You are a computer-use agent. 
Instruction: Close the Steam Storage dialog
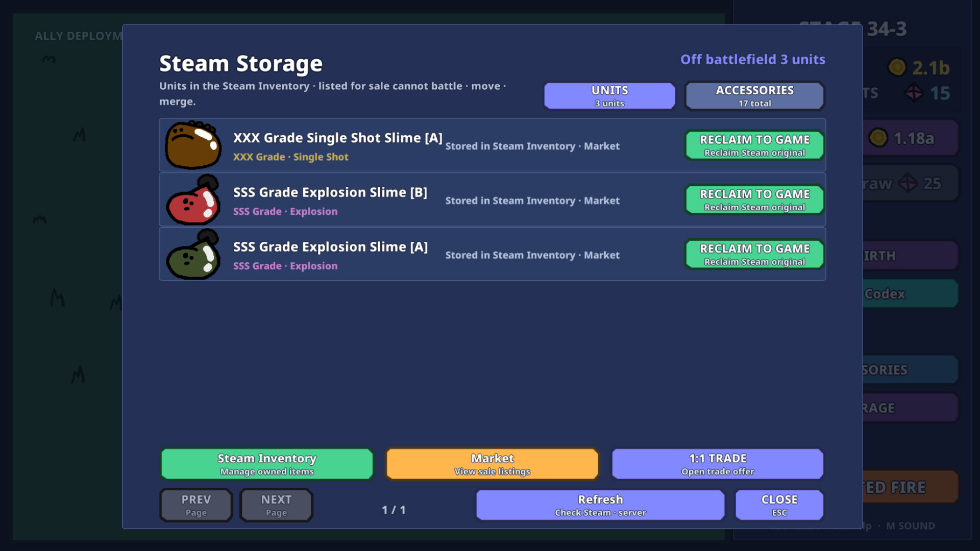click(779, 505)
